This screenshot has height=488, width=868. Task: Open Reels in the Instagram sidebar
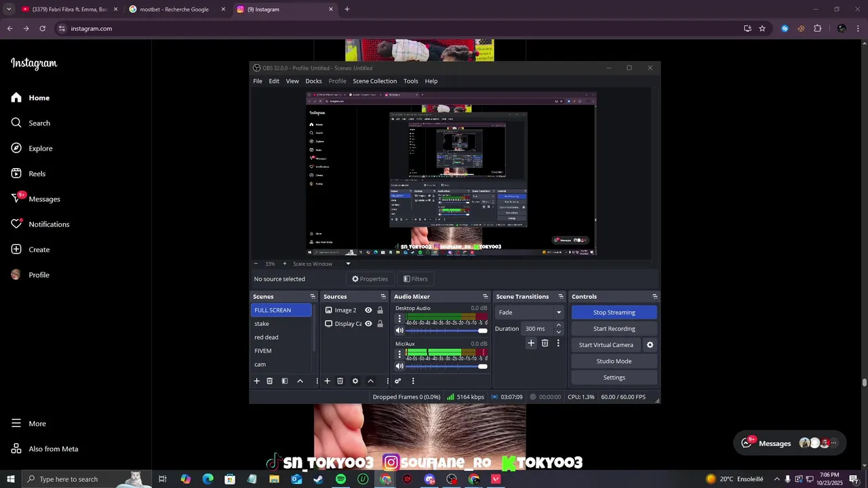28,174
